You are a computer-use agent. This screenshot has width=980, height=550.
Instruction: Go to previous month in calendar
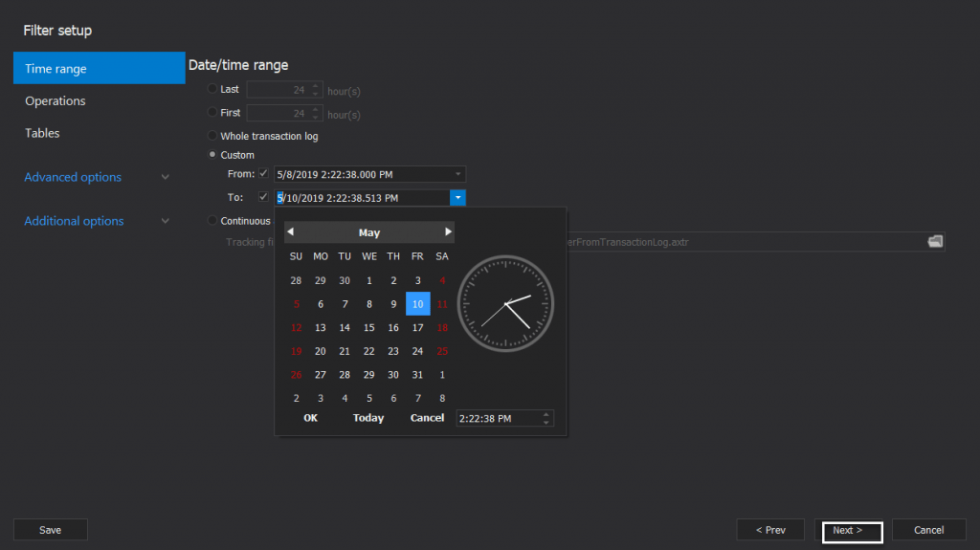(x=291, y=231)
